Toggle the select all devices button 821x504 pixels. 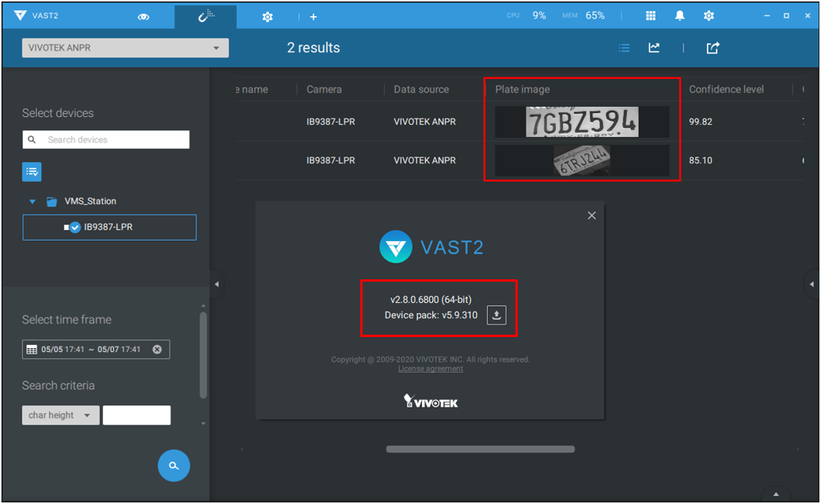point(32,171)
